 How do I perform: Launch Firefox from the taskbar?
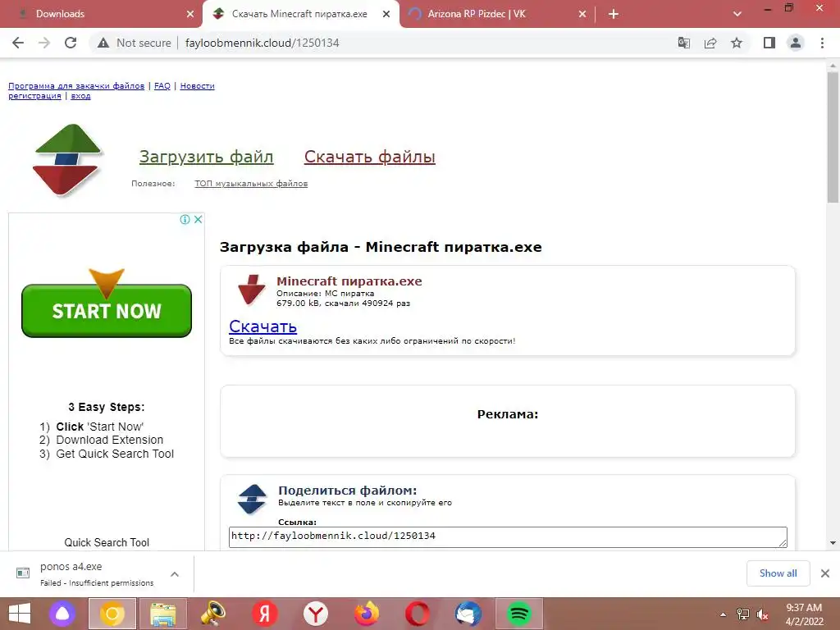pyautogui.click(x=367, y=614)
